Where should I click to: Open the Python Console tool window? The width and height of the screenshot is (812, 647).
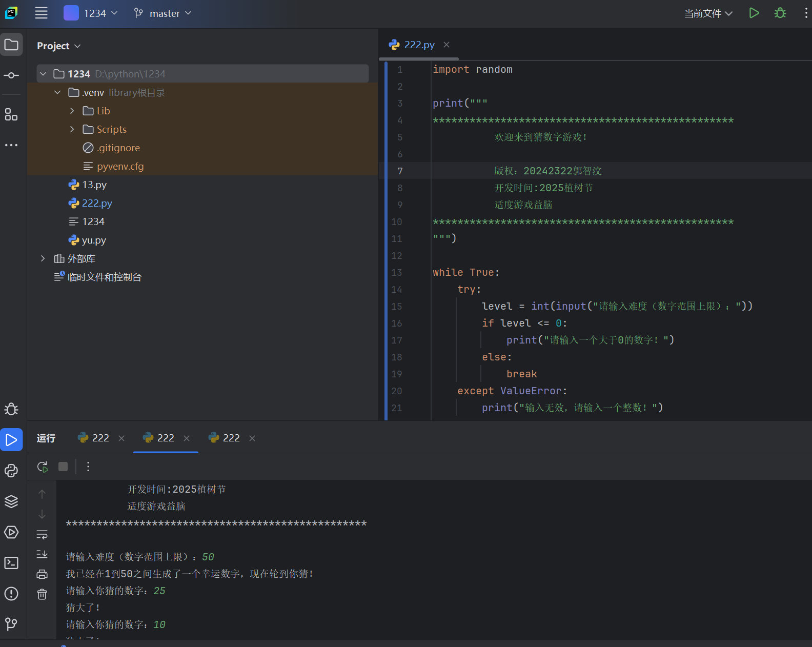click(x=11, y=471)
